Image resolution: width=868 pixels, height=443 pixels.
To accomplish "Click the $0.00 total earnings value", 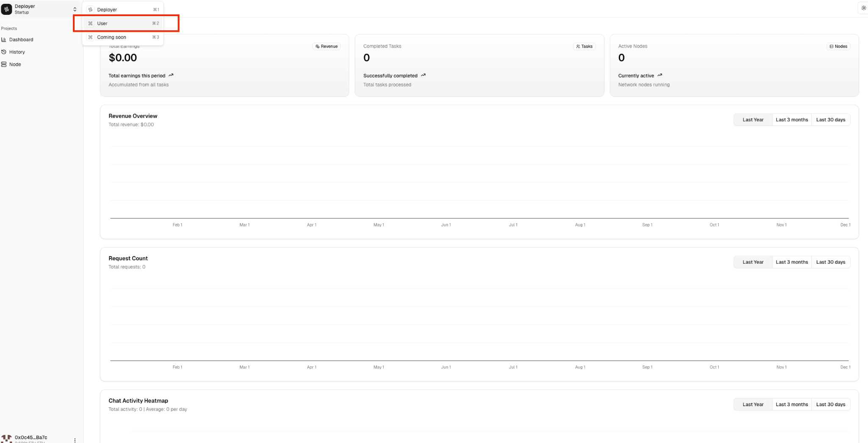I will [123, 58].
